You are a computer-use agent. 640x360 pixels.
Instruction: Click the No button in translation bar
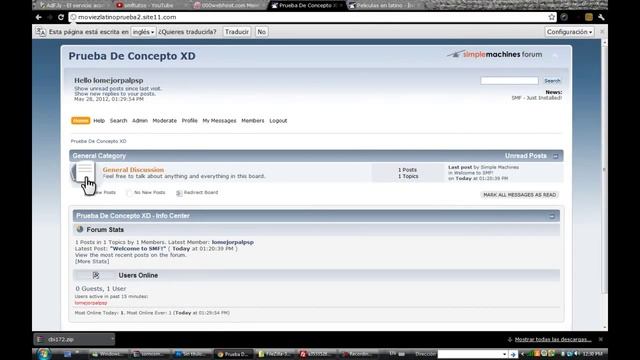[262, 32]
